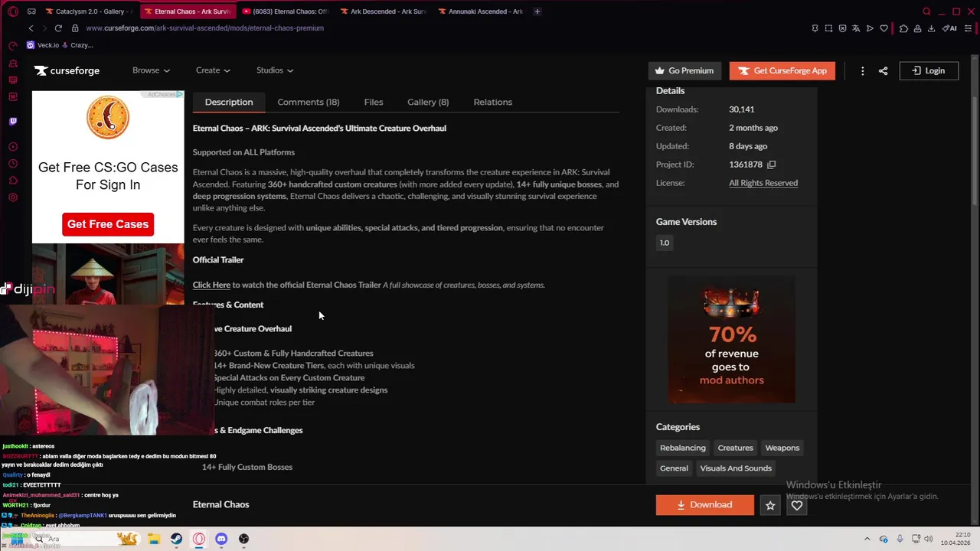Go back to previous page

click(31, 28)
